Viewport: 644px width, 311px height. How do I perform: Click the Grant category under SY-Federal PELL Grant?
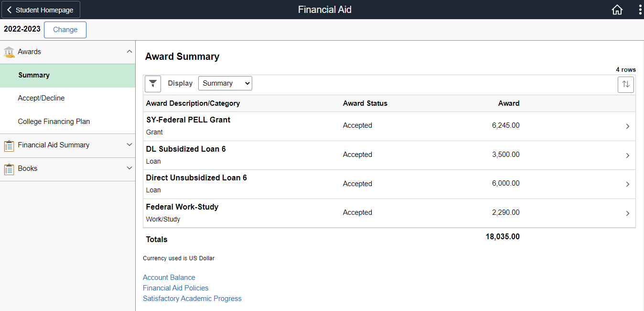154,132
